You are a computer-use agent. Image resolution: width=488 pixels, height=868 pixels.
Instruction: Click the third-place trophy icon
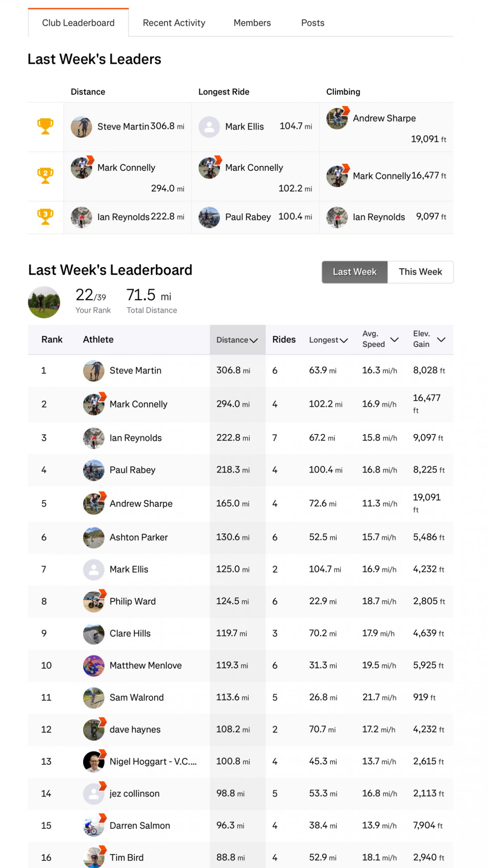pos(45,217)
